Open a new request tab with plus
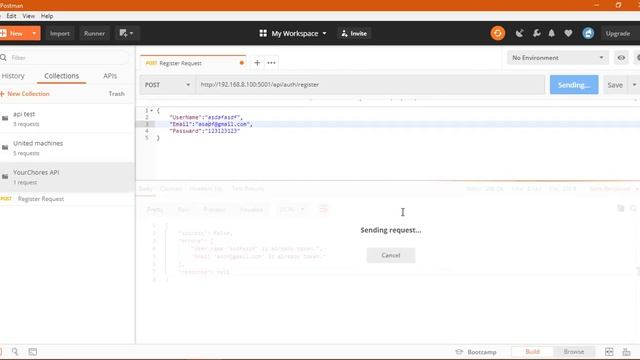Viewport: 640px width, 360px height. [x=257, y=63]
